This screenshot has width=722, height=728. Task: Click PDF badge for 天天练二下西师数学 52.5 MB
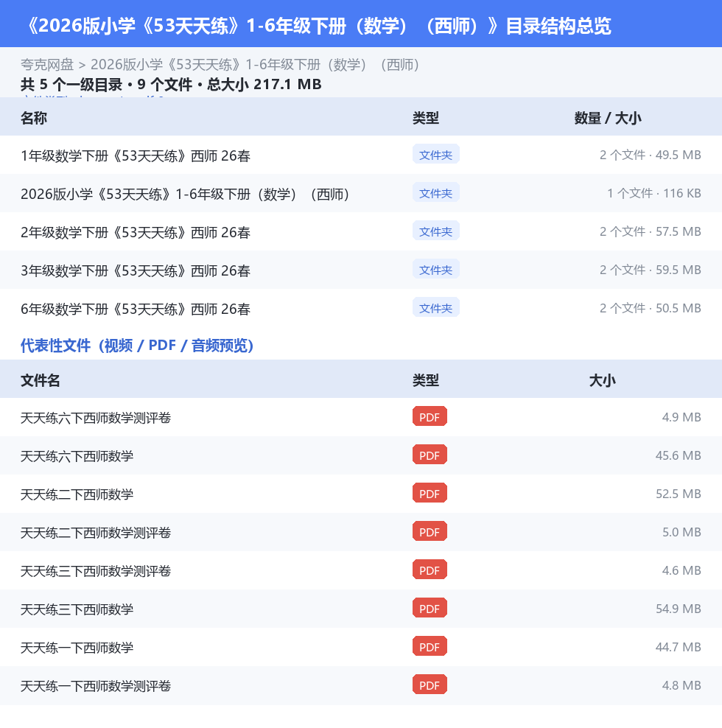pos(430,493)
